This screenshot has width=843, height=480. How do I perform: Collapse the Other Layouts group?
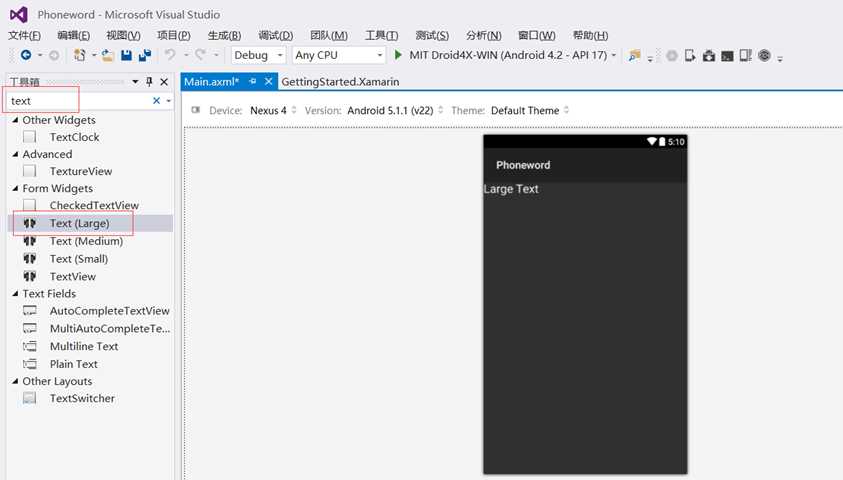tap(15, 381)
